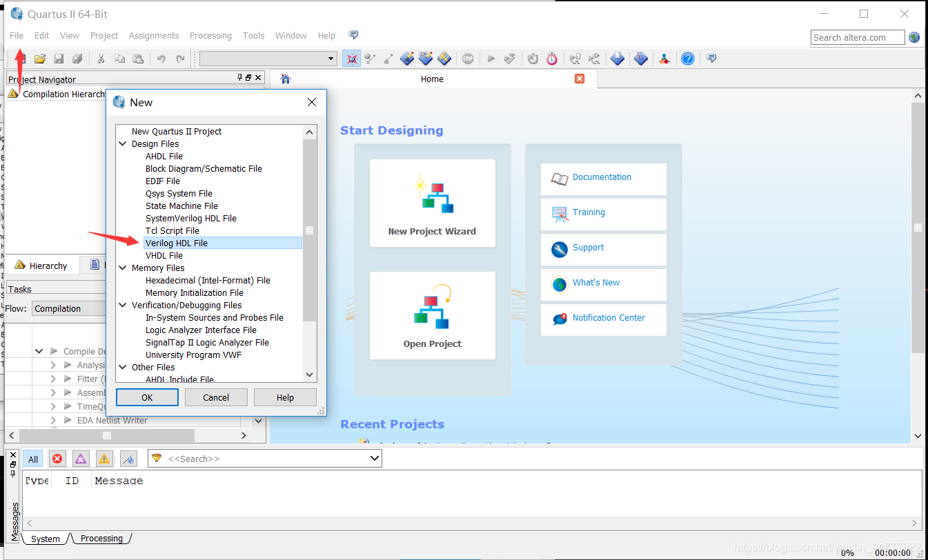Toggle the yellow warning messages filter
The image size is (928, 560).
coord(104,459)
